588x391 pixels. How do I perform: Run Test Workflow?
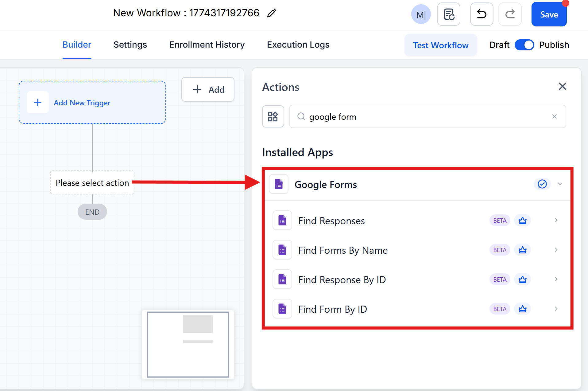441,45
